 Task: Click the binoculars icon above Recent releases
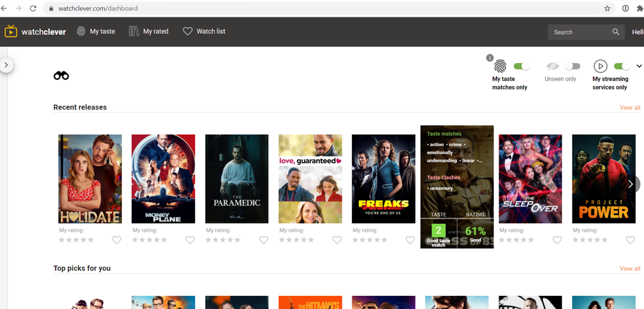pos(61,76)
